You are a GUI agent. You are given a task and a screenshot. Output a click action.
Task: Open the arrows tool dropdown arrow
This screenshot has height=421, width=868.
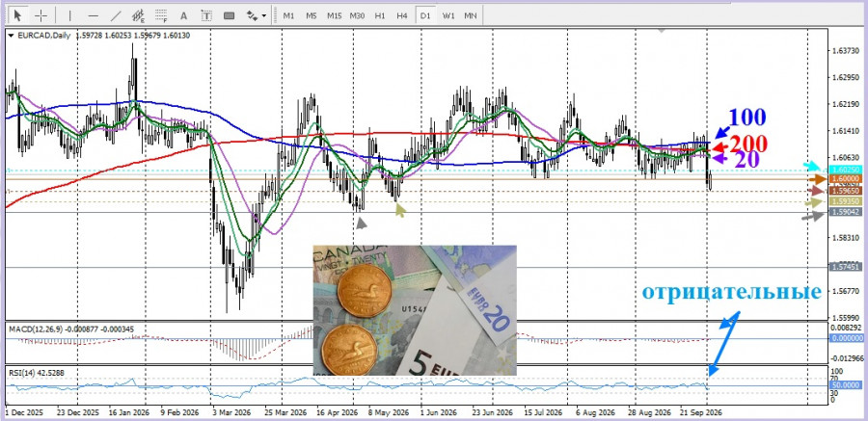[x=264, y=15]
